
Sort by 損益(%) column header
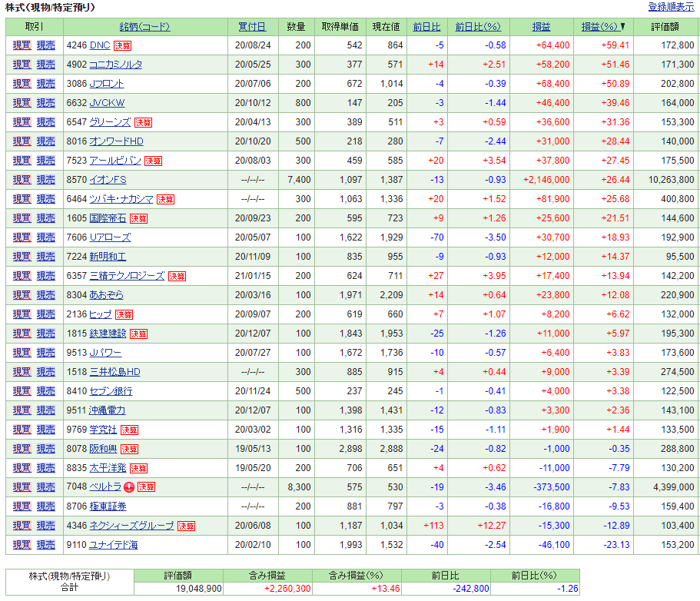point(599,27)
